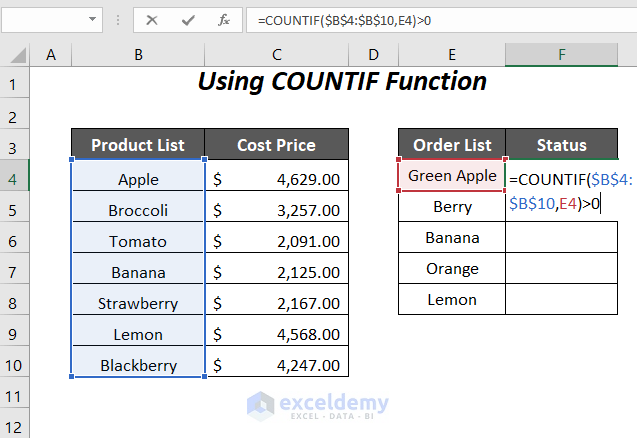Click the Product List header cell
637x438 pixels.
coord(138,145)
